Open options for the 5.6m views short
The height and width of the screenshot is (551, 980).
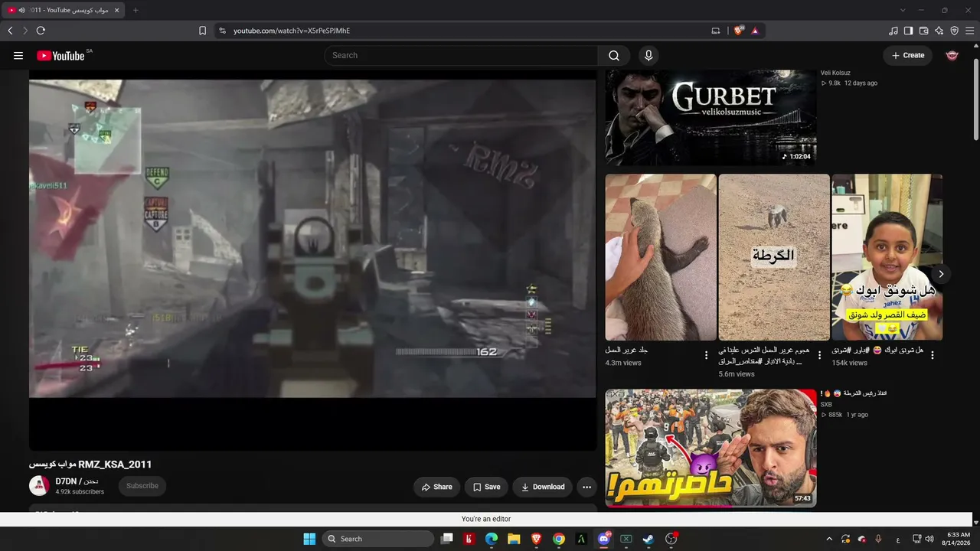coord(819,355)
